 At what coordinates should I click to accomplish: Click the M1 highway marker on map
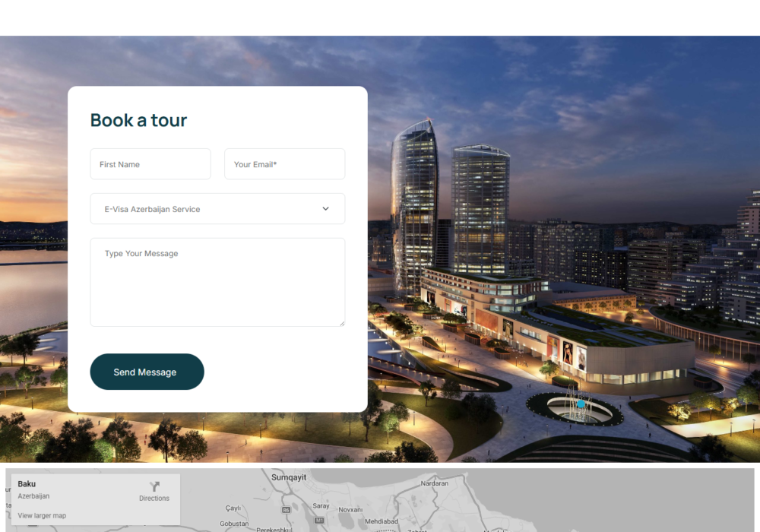coord(319,521)
